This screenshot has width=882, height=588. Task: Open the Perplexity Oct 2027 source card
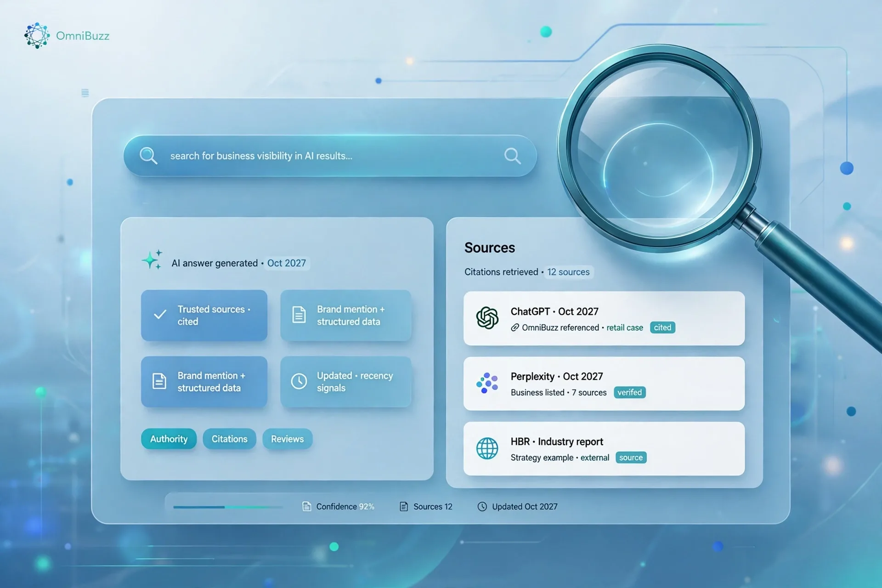pos(604,384)
